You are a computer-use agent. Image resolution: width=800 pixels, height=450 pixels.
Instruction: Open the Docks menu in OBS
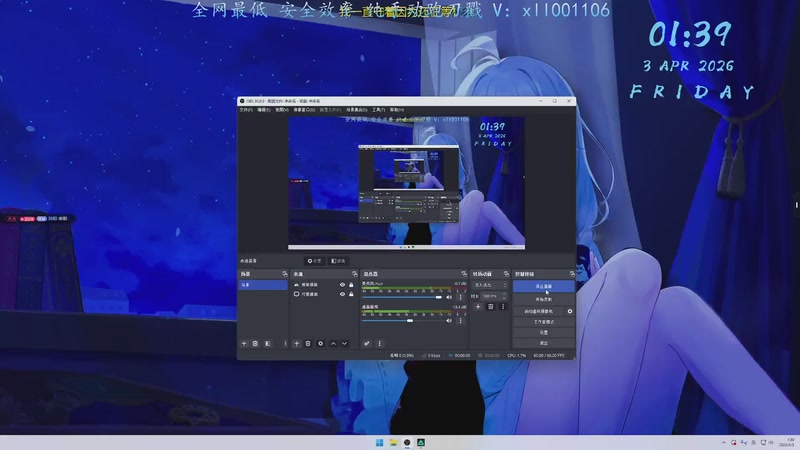(x=304, y=110)
